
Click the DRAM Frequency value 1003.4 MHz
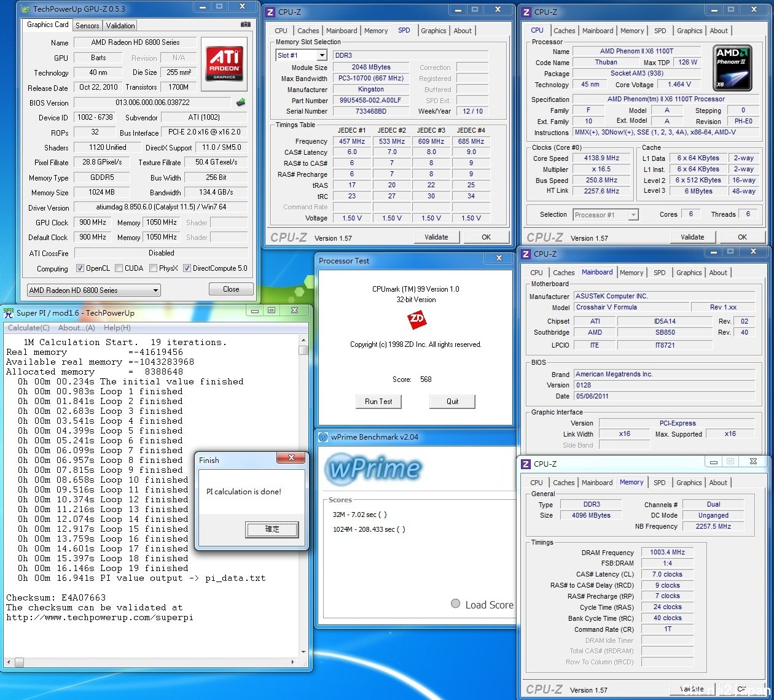click(667, 552)
